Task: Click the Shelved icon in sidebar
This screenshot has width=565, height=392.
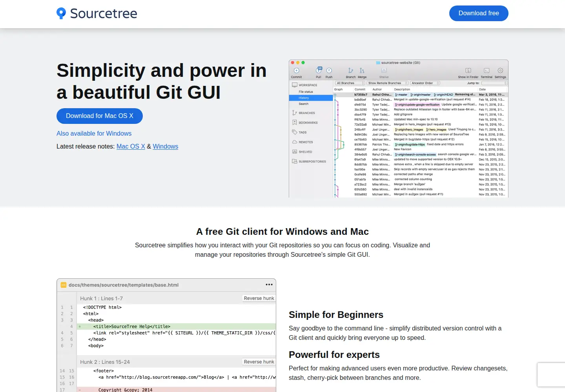Action: click(x=295, y=152)
